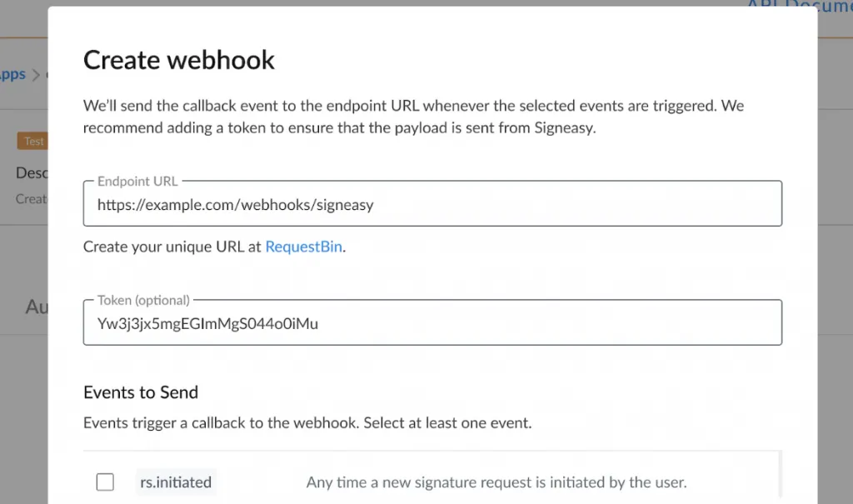Uncheck the rs.initiated event checkbox

tap(105, 482)
